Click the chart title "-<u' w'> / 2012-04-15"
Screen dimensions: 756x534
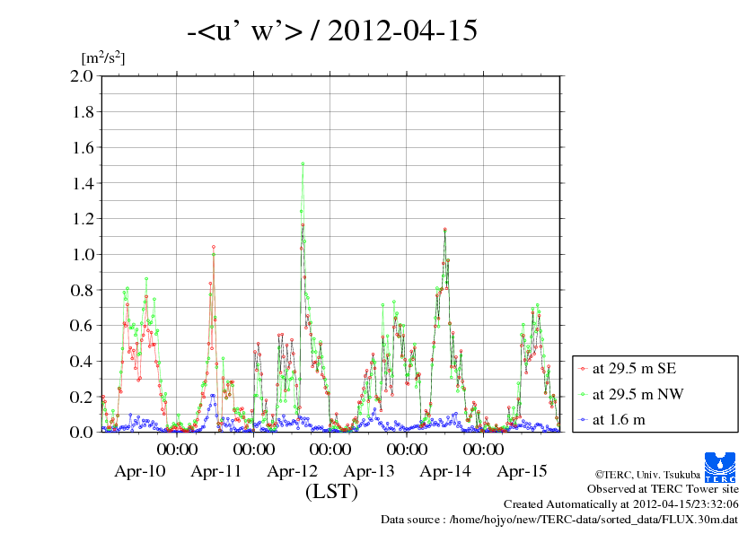click(332, 30)
